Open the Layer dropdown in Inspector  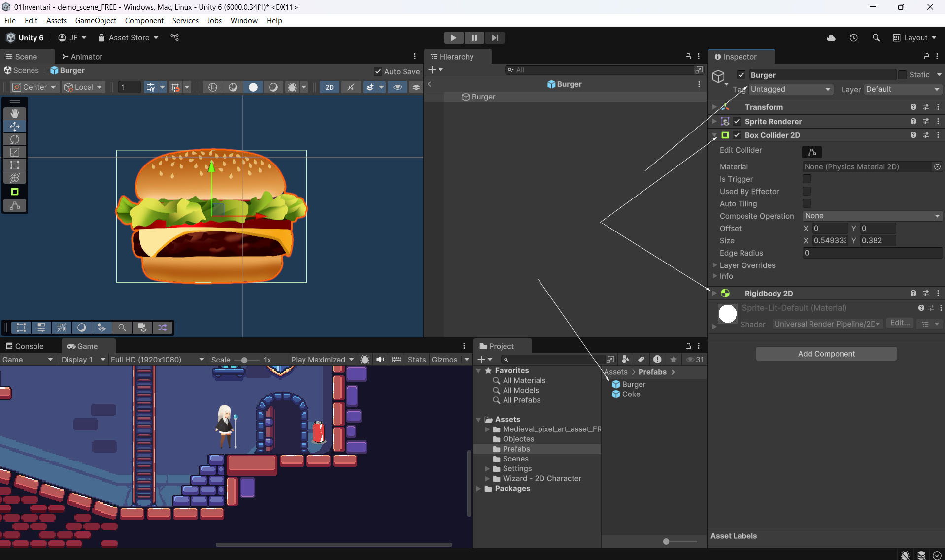(x=902, y=89)
